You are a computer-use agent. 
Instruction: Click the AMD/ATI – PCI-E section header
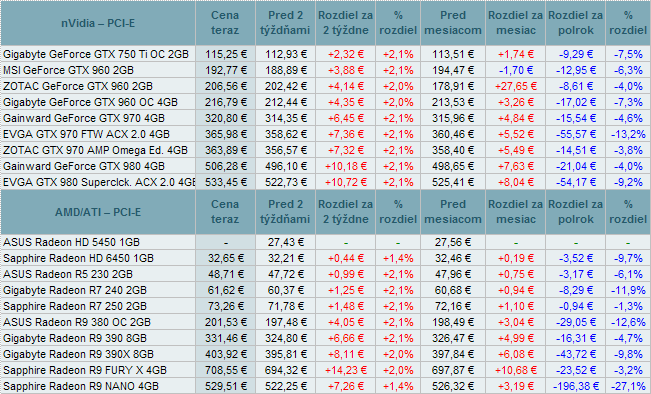[x=98, y=212]
